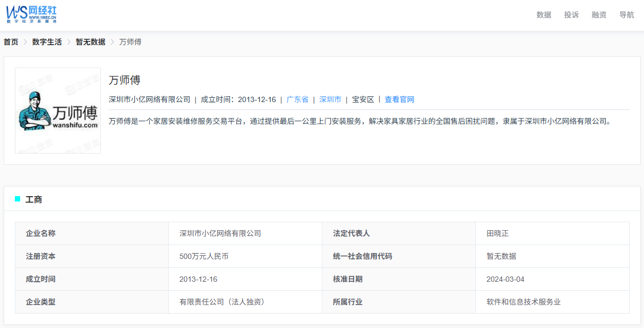Select the 2024-03-04 approval date
Screen dimensions: 644x328
pyautogui.click(x=505, y=279)
